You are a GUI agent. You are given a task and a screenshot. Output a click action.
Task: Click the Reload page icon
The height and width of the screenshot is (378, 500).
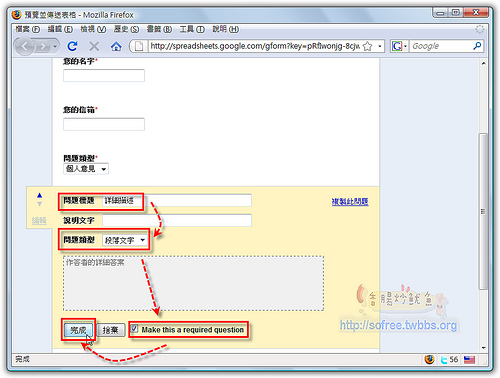(72, 46)
